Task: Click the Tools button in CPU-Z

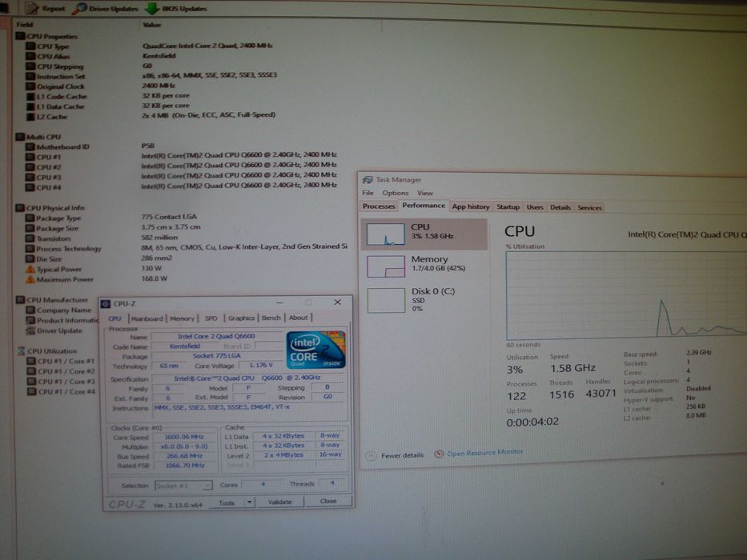Action: 227,502
